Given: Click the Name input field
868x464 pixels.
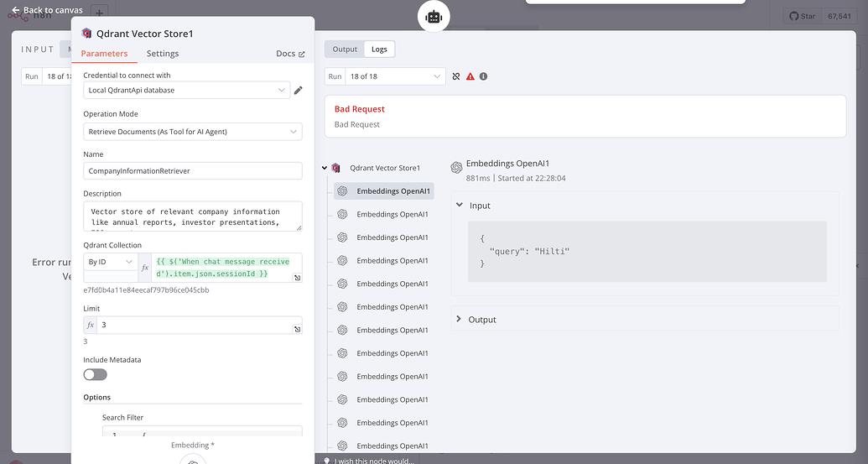Looking at the screenshot, I should (192, 171).
